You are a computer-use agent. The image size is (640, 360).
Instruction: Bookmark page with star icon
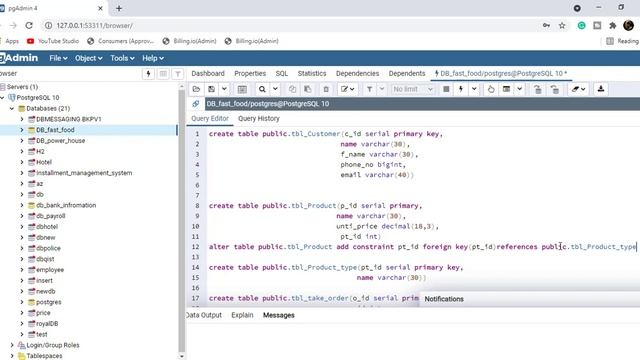click(562, 25)
